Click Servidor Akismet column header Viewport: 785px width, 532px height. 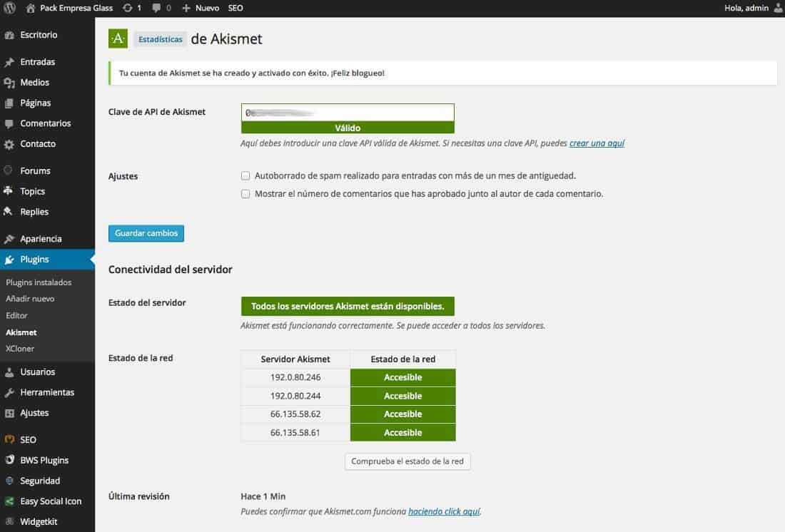[295, 359]
